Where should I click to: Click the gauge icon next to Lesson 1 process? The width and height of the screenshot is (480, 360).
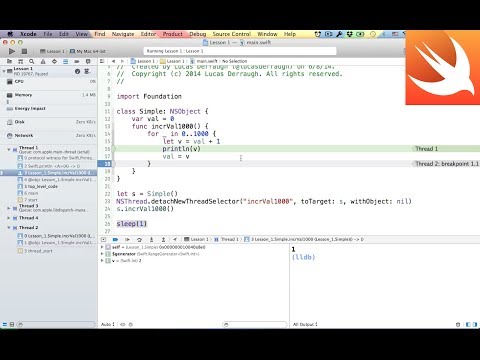[78, 71]
